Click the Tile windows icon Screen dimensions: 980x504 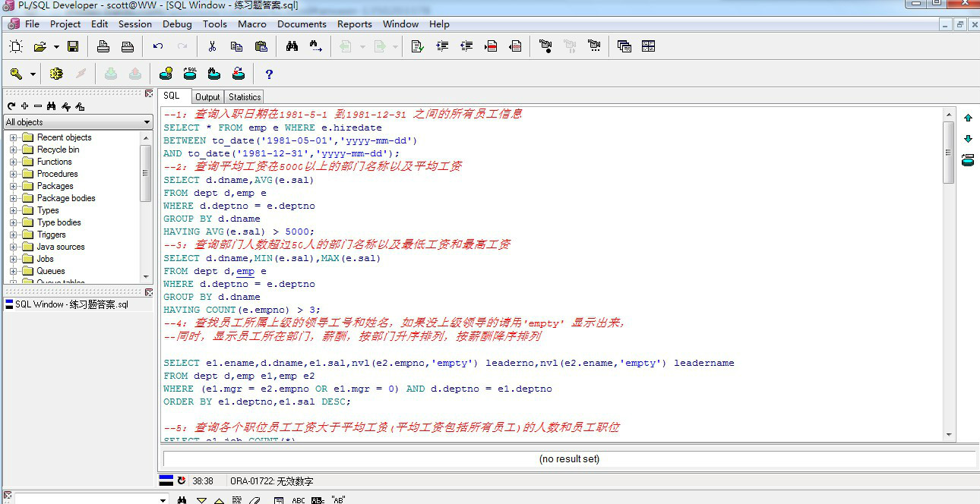(x=648, y=46)
